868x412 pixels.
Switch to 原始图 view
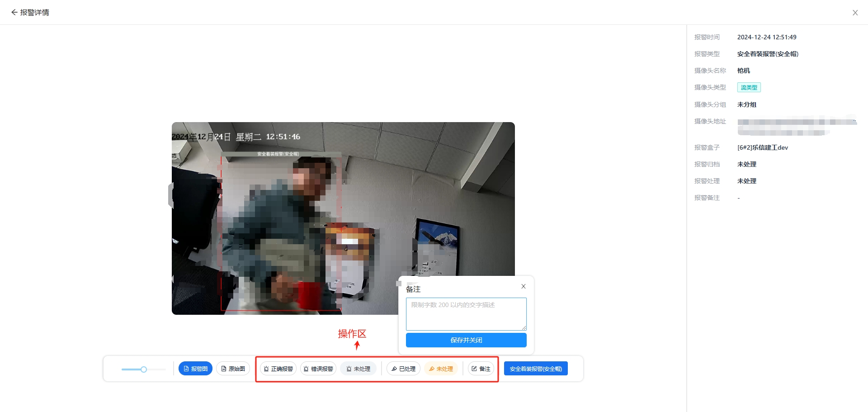tap(233, 369)
